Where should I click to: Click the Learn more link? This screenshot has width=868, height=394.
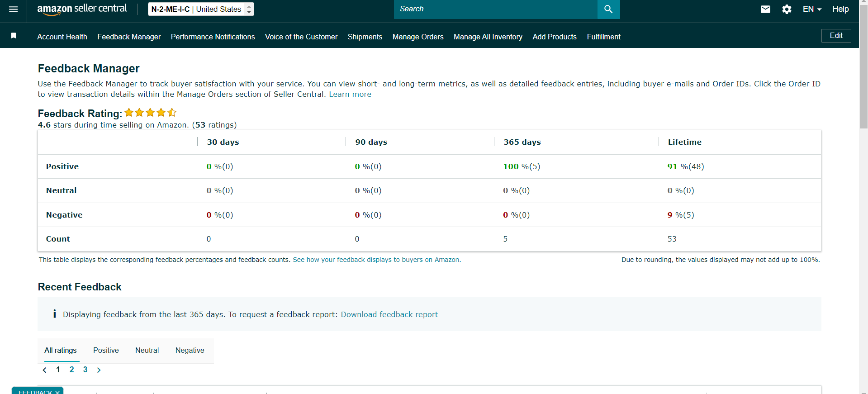click(350, 94)
